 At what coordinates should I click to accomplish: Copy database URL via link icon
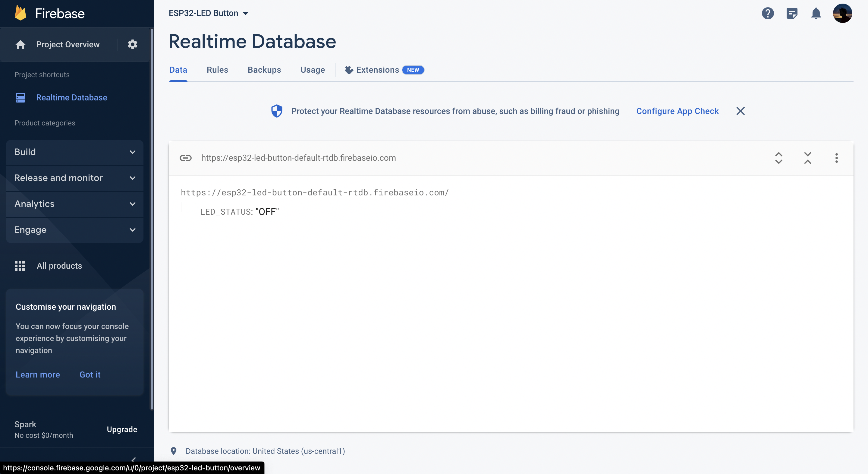pyautogui.click(x=185, y=158)
